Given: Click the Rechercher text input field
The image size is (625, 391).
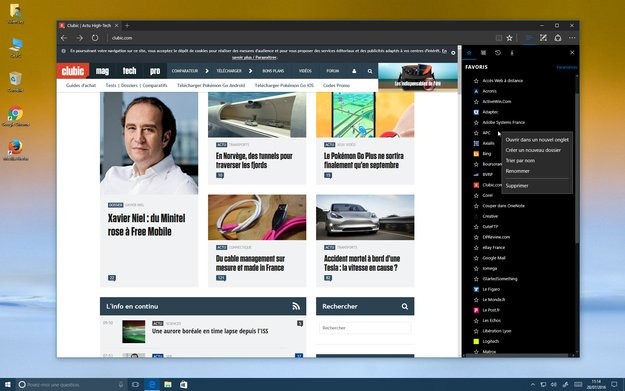Looking at the screenshot, I should [x=365, y=328].
